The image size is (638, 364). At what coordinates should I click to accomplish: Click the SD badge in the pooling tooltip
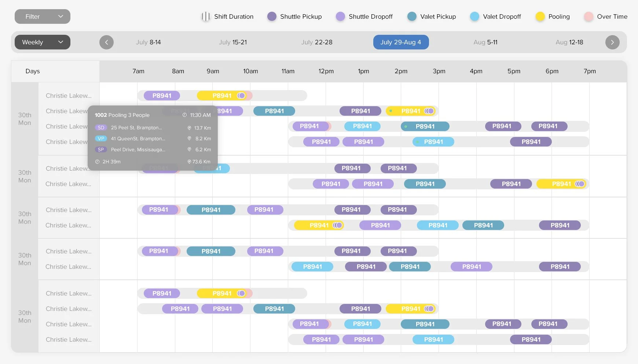point(101,128)
